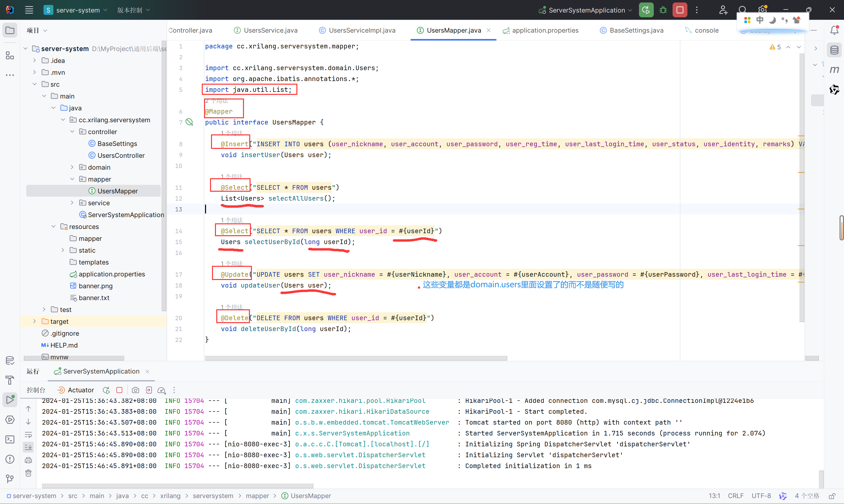Open the Terminal tool window icon

click(10, 439)
